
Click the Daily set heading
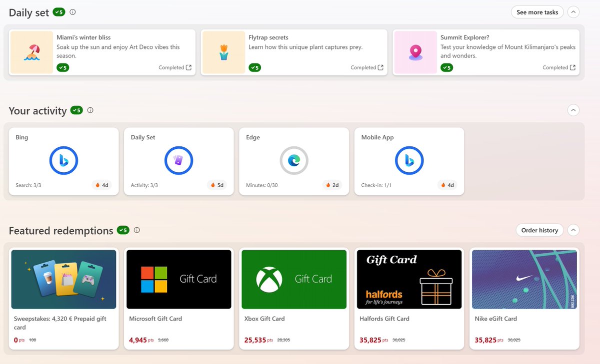(x=29, y=13)
